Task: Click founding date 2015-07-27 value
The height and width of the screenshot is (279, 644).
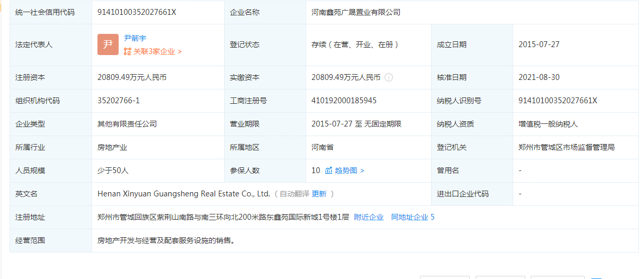Action: 539,44
